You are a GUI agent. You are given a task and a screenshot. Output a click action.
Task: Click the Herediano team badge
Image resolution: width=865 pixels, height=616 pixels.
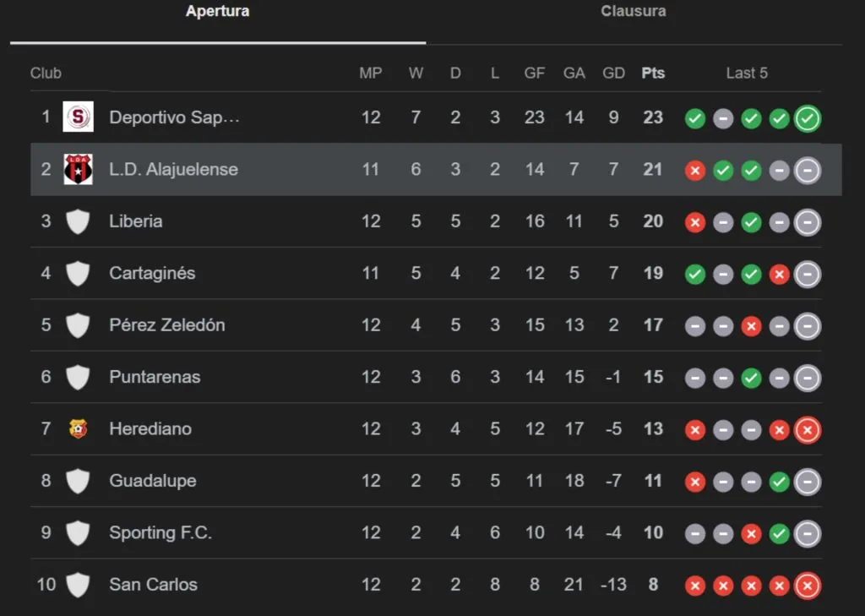(x=79, y=429)
